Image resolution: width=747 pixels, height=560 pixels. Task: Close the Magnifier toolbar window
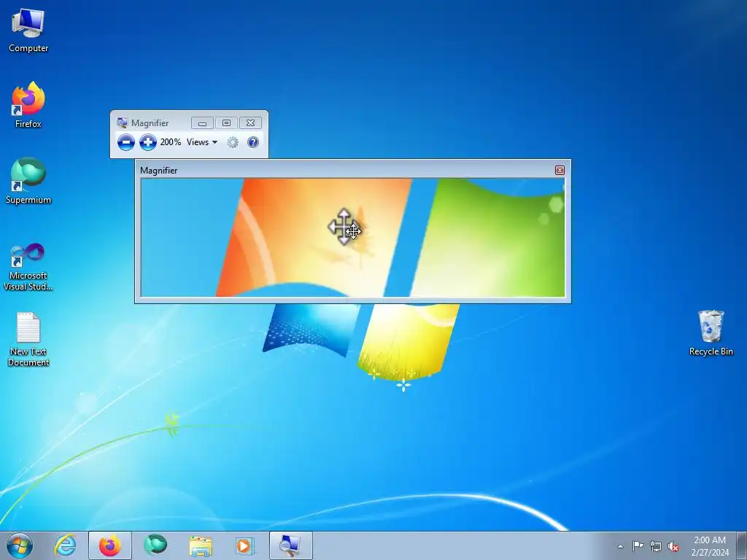point(251,122)
